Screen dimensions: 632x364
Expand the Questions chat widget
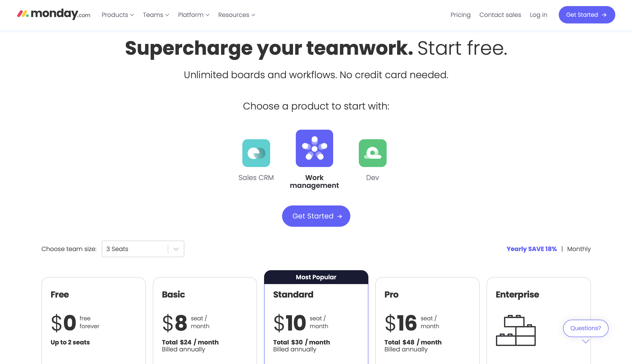(x=585, y=328)
